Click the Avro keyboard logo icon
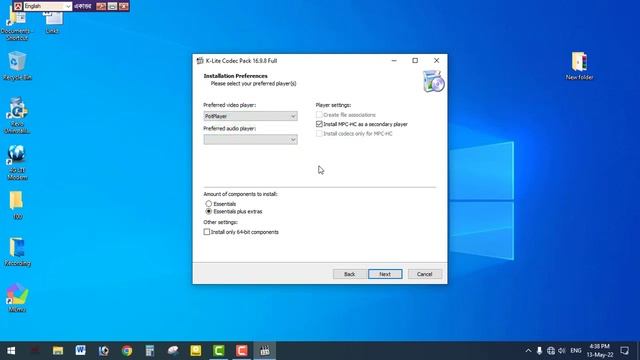 coord(18,6)
